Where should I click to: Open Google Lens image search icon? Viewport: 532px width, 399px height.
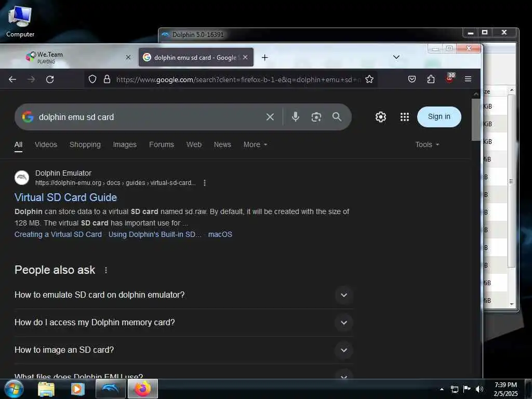316,117
